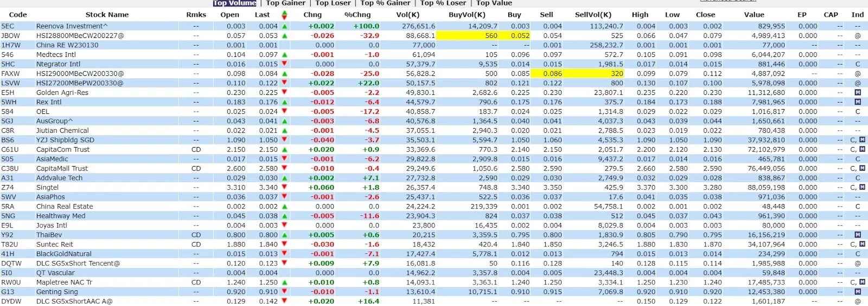The width and height of the screenshot is (868, 306).
Task: Sort table by %Chng column header
Action: tap(358, 15)
